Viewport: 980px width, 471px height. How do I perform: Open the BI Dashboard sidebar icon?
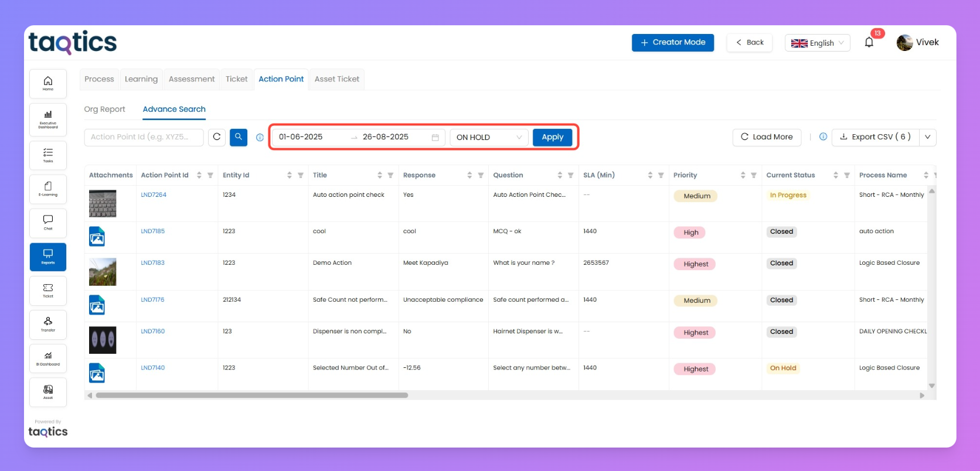click(48, 359)
